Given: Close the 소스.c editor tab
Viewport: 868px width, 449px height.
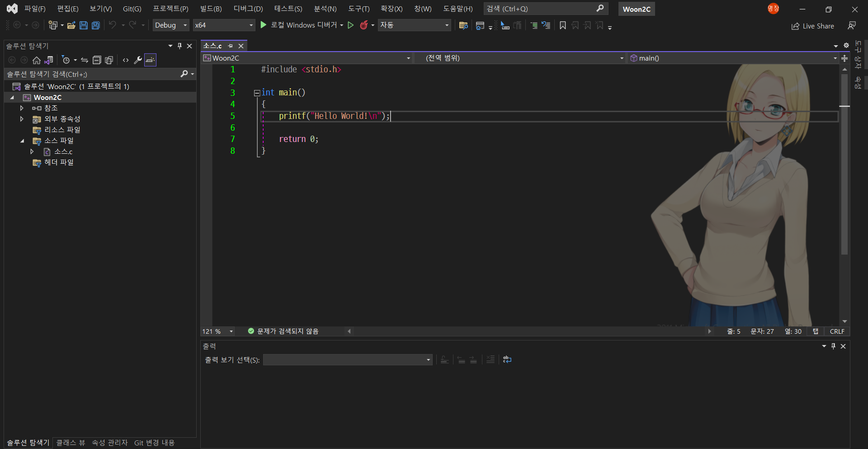Looking at the screenshot, I should (x=241, y=46).
